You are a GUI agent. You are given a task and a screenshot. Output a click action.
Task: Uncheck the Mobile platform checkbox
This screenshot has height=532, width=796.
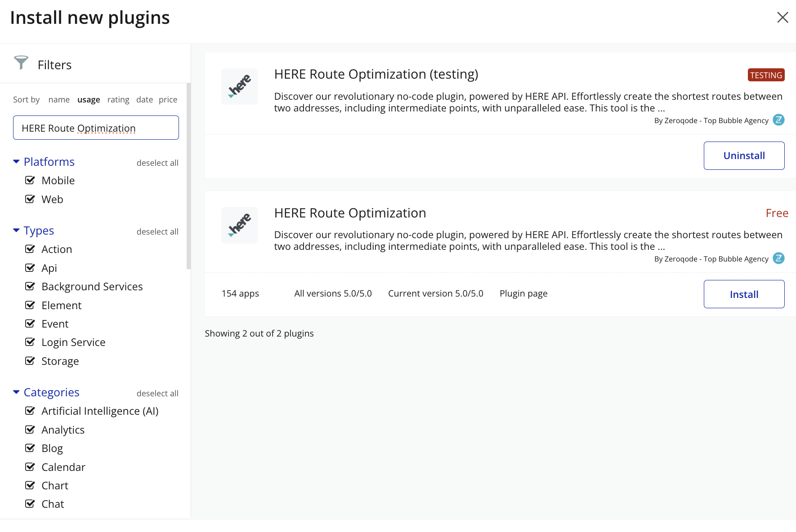[30, 181]
